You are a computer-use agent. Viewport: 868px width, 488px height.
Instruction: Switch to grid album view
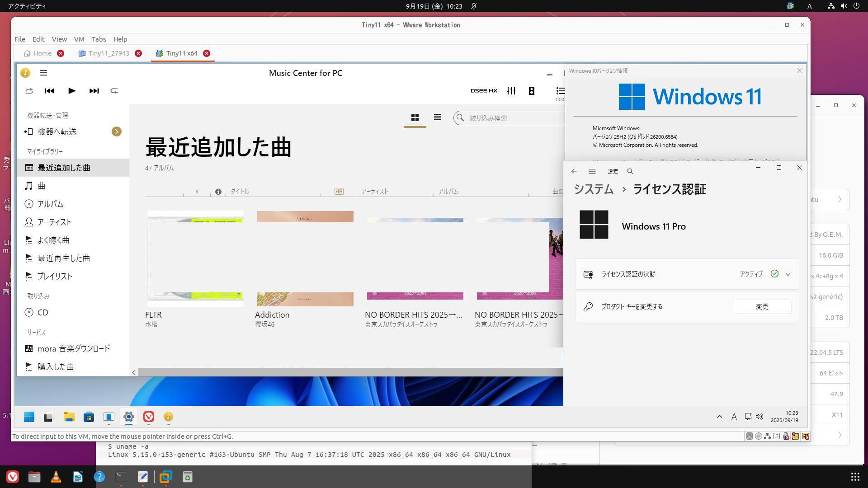[x=415, y=117]
